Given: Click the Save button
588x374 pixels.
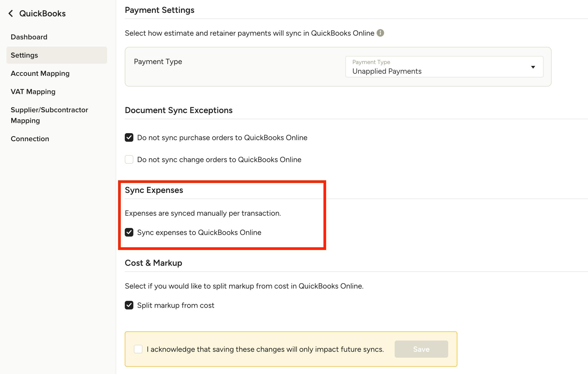Looking at the screenshot, I should point(421,349).
